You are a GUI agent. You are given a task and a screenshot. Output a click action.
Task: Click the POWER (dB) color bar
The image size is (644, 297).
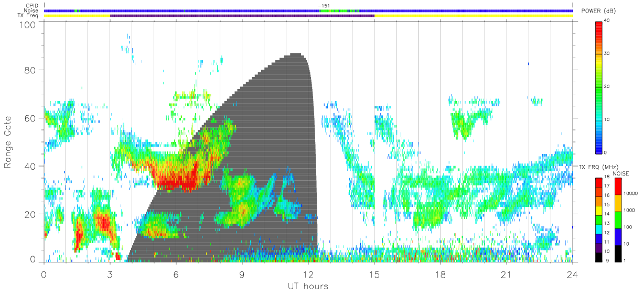pos(599,87)
